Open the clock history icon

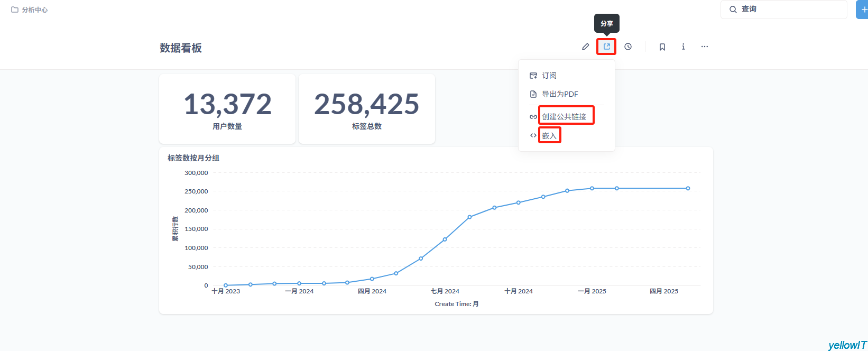pyautogui.click(x=628, y=47)
